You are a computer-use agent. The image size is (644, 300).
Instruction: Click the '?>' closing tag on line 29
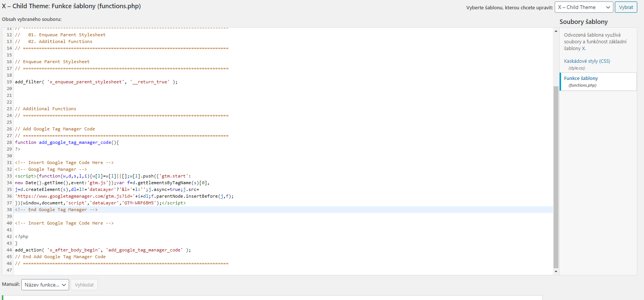pyautogui.click(x=18, y=149)
